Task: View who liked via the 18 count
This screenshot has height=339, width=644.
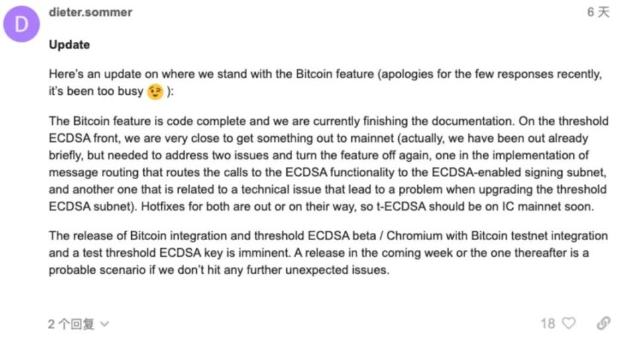Action: pyautogui.click(x=547, y=323)
